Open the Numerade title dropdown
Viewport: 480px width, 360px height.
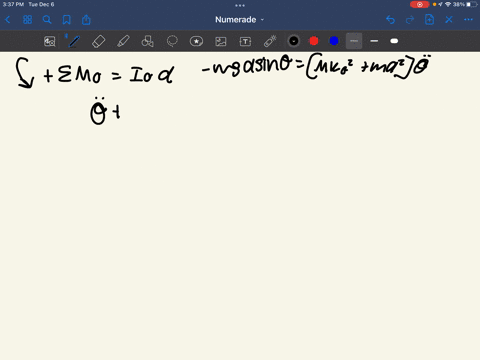click(239, 20)
